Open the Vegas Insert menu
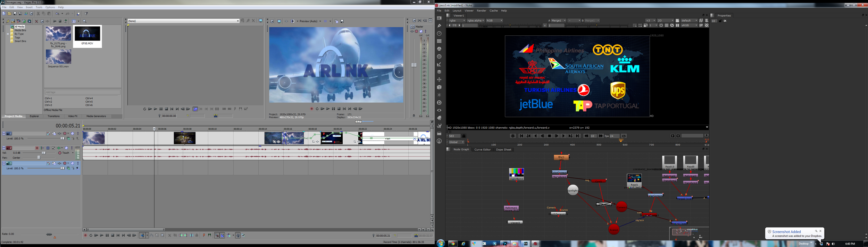Image resolution: width=868 pixels, height=247 pixels. [29, 7]
